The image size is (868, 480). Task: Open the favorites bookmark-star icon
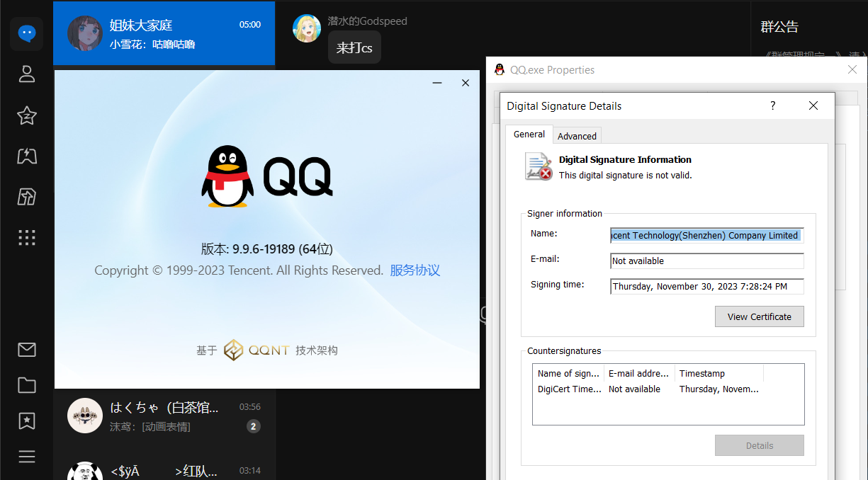pos(27,421)
